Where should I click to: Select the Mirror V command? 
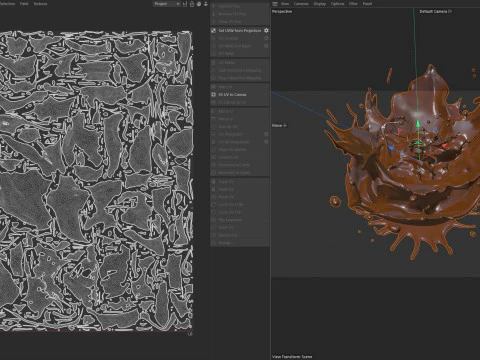click(x=240, y=119)
